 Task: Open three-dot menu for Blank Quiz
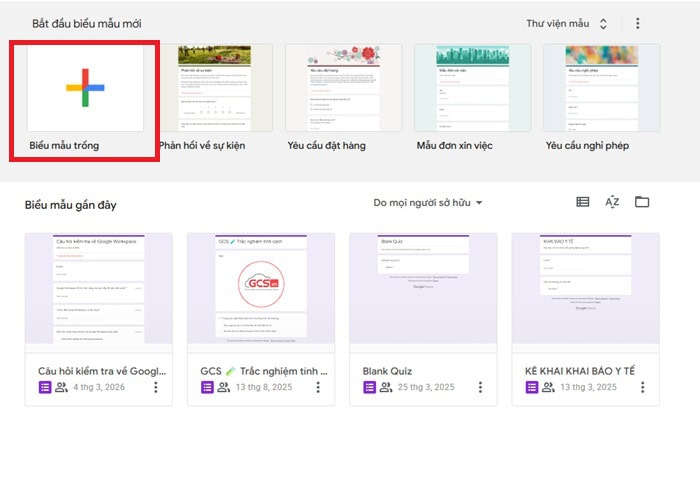point(480,387)
